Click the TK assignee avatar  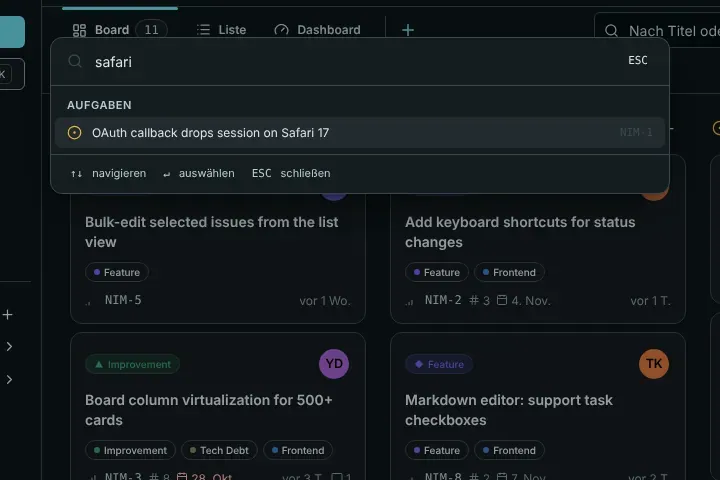click(x=654, y=364)
